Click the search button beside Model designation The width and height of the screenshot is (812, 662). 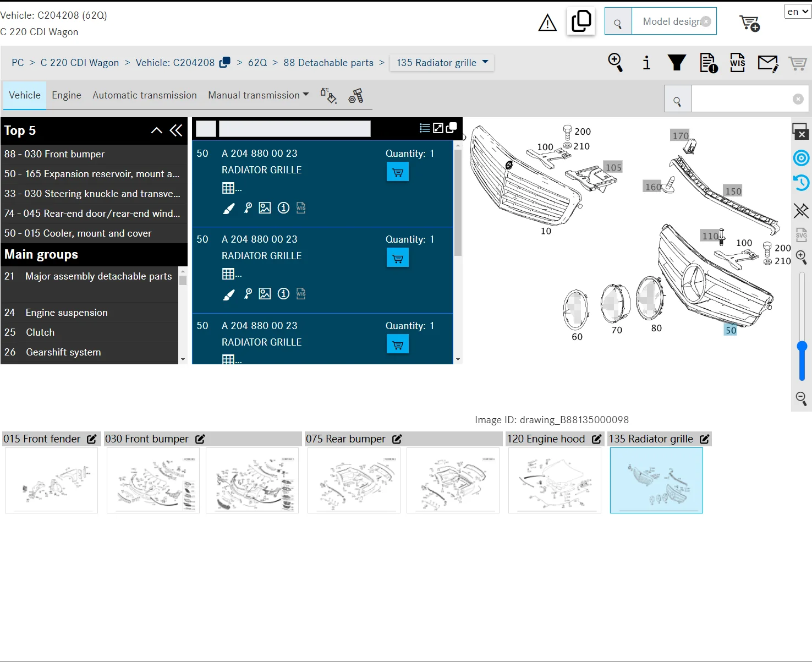618,21
